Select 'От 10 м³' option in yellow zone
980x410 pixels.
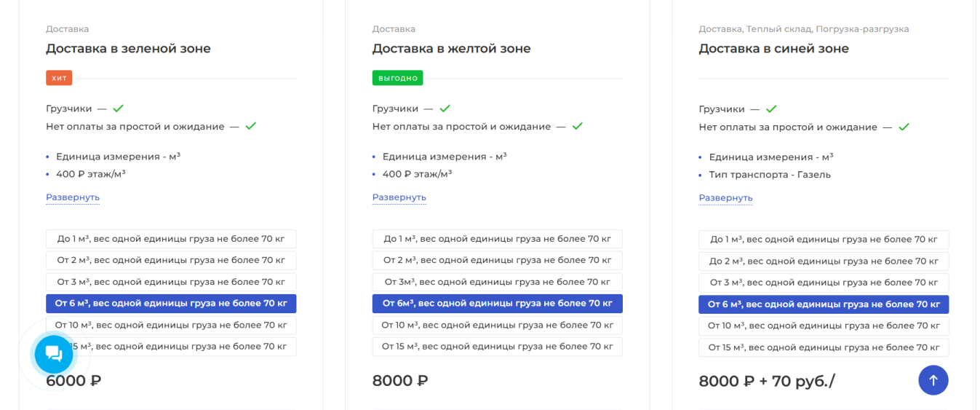point(497,325)
